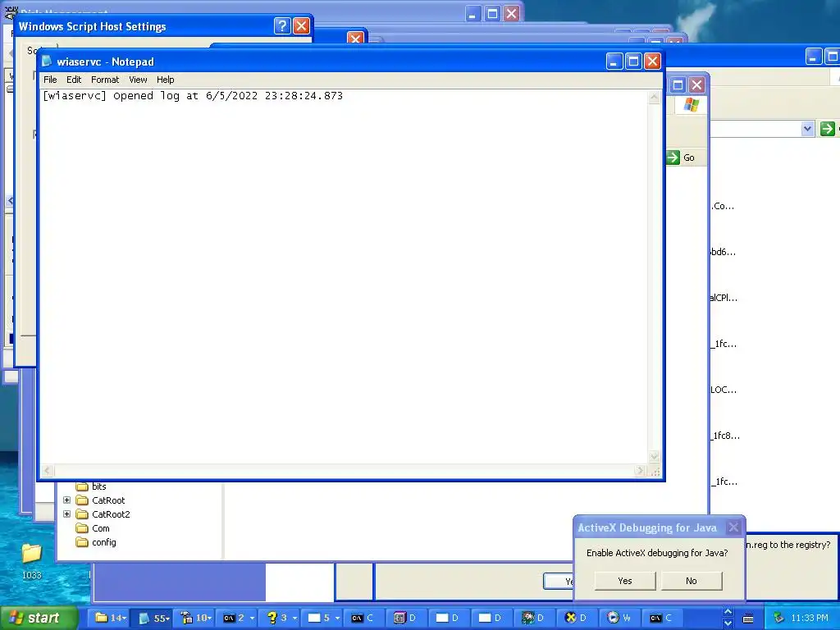Open the taskbar folder group showing 14
Image resolution: width=840 pixels, height=630 pixels.
(x=111, y=619)
